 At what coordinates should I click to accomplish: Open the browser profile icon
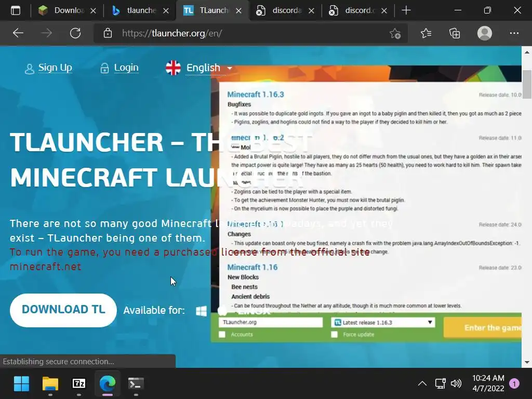pyautogui.click(x=485, y=33)
